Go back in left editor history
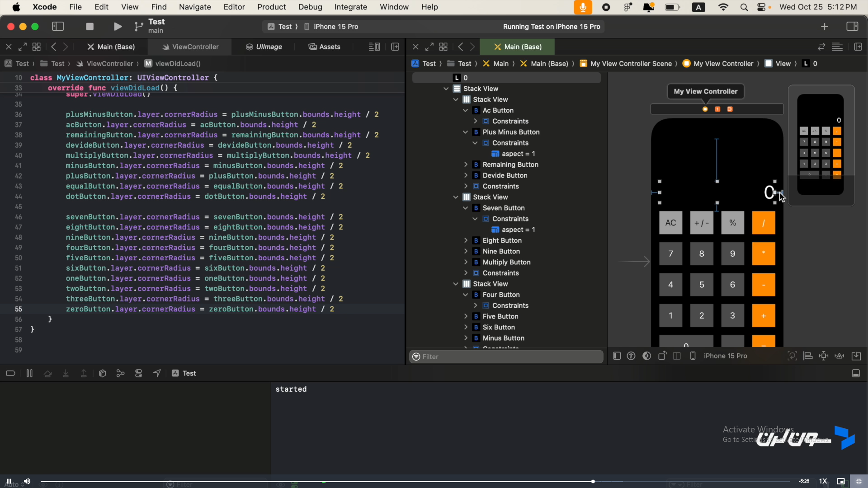 (54, 47)
